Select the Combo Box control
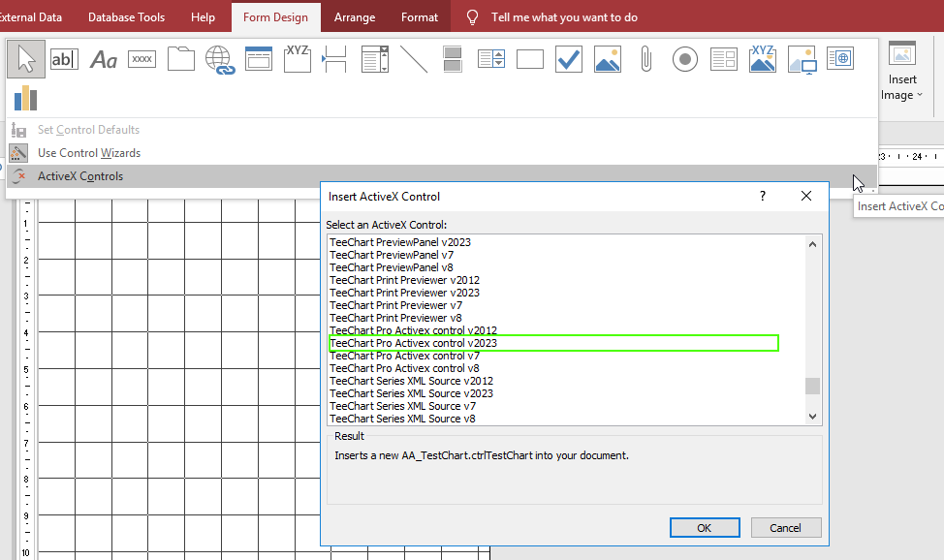The width and height of the screenshot is (944, 560). pyautogui.click(x=374, y=59)
